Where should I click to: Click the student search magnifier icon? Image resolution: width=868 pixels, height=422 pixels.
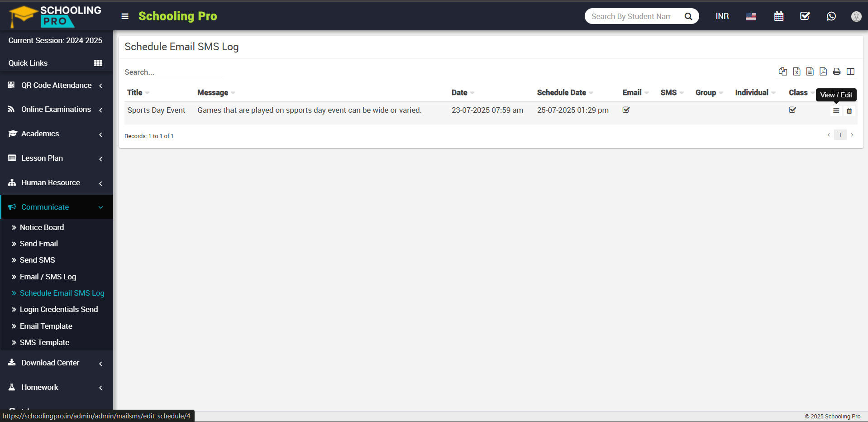pos(688,16)
